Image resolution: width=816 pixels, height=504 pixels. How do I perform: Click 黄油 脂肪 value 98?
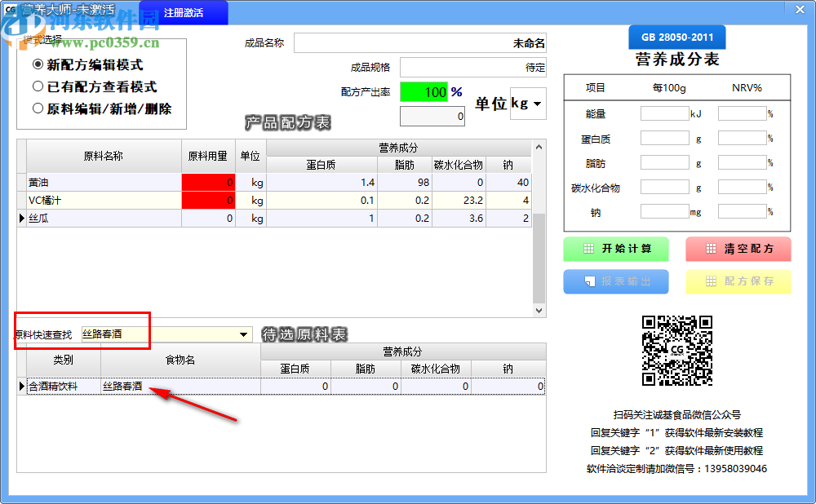pyautogui.click(x=405, y=182)
